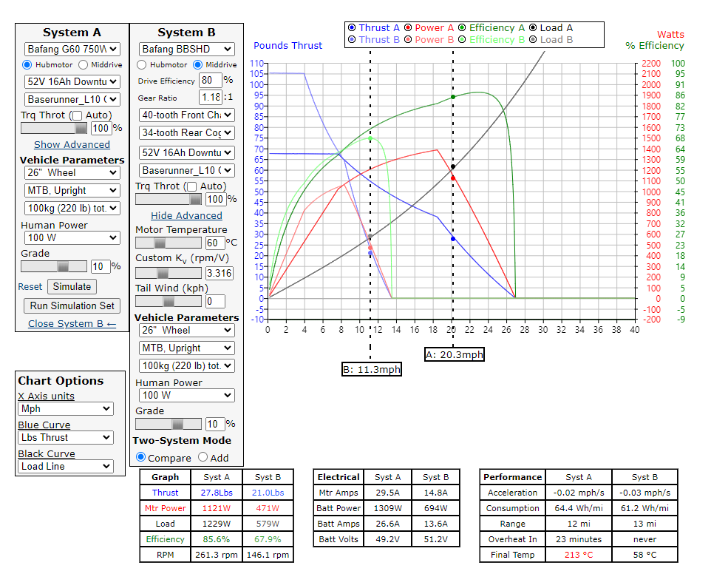Select Add two-system mode
Image resolution: width=728 pixels, height=574 pixels.
203,458
